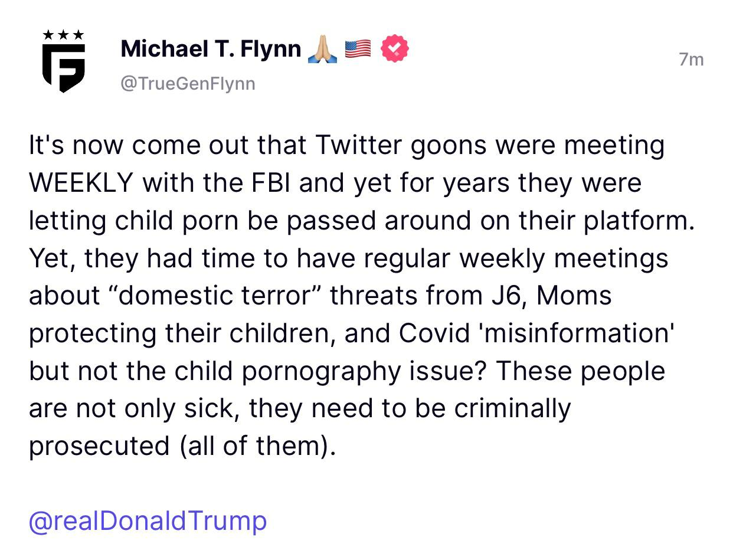Open the @TrueGenFlynn handle
Viewport: 733px width, 560px height.
click(x=188, y=84)
